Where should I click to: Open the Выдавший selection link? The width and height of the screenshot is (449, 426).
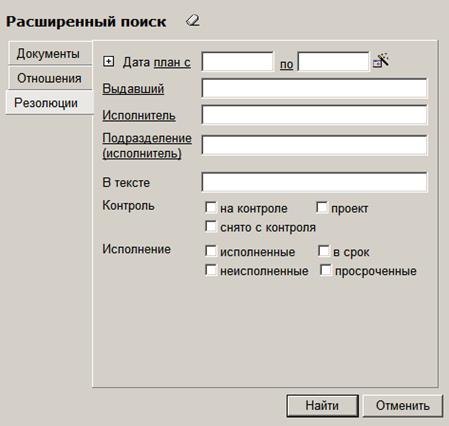[133, 89]
